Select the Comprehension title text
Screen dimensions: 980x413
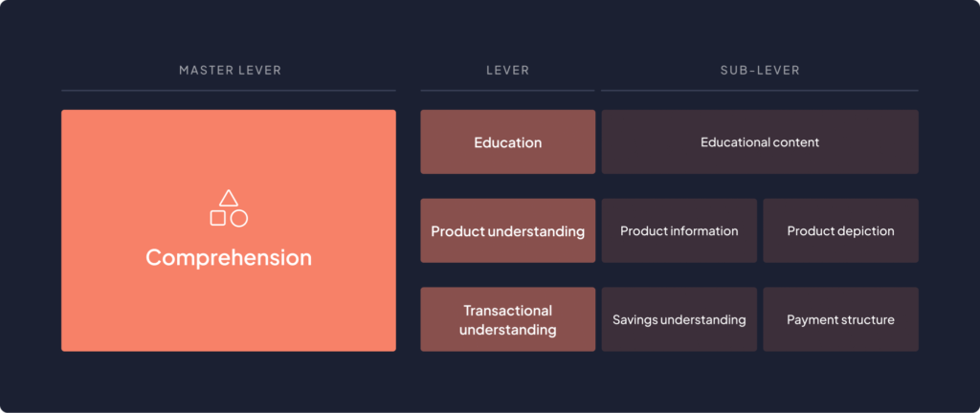pos(229,258)
